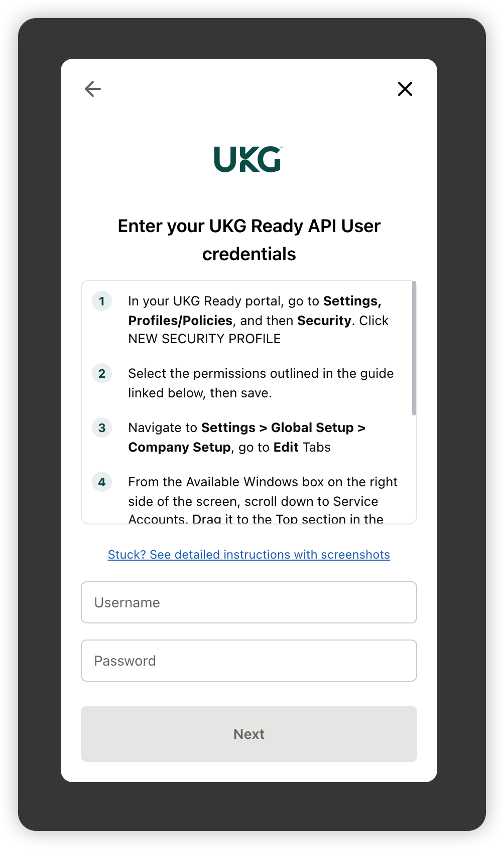This screenshot has height=849, width=504.
Task: Close the UKG credentials dialog
Action: [405, 89]
